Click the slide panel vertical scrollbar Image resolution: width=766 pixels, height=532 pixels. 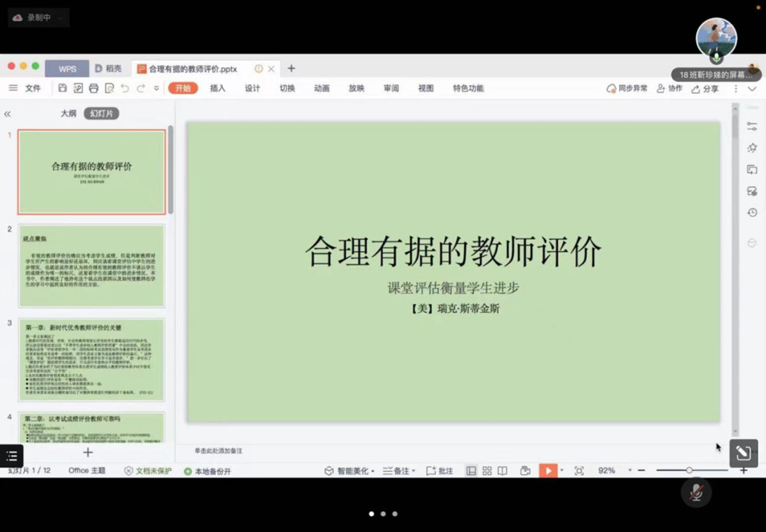(171, 169)
